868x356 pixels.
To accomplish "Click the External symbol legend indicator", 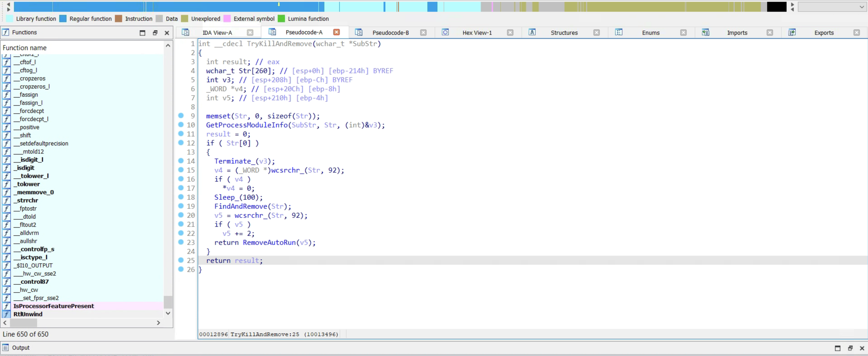I will [x=228, y=18].
